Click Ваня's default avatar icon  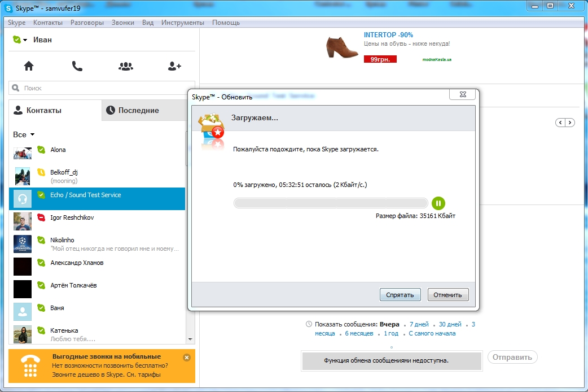pyautogui.click(x=23, y=311)
